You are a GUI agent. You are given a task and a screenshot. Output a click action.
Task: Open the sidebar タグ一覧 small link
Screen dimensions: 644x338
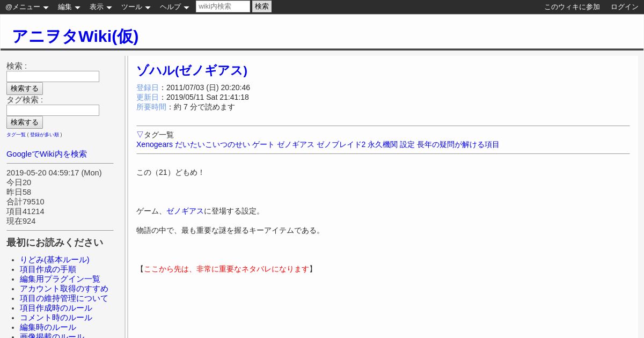(16, 135)
